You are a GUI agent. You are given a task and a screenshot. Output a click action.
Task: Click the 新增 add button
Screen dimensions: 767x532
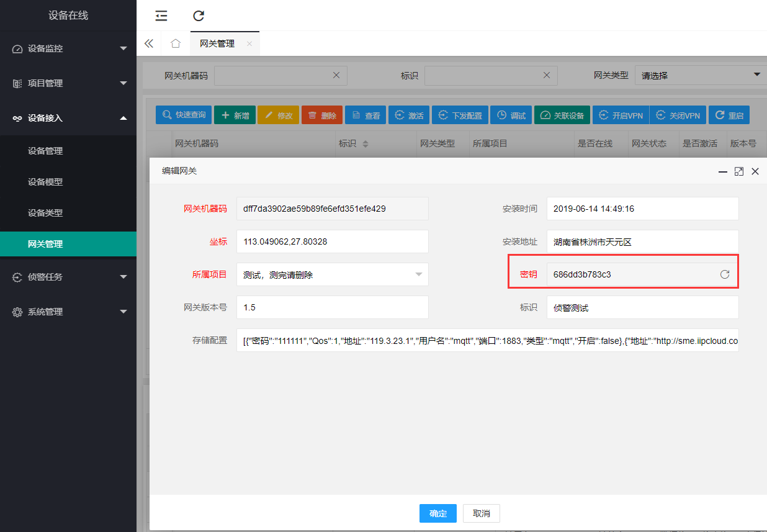tap(235, 115)
